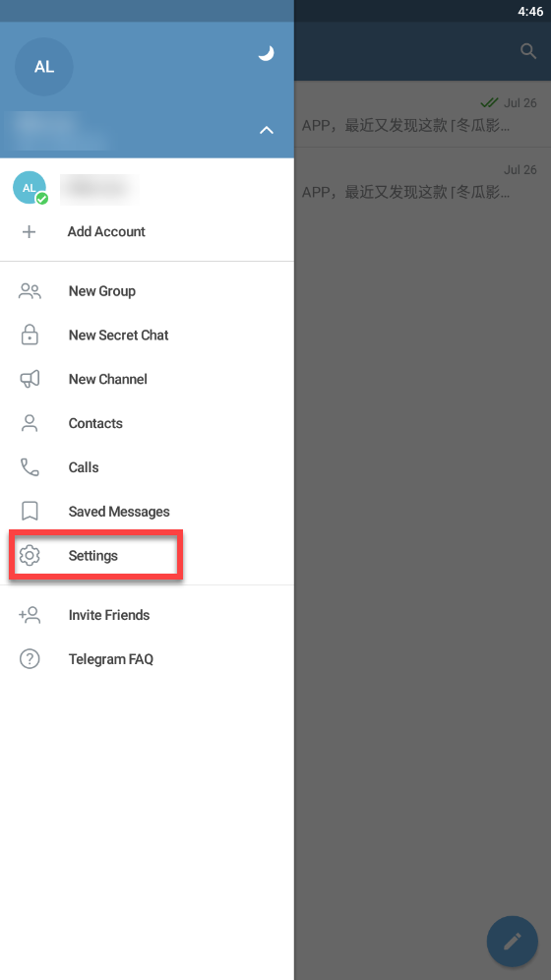The image size is (551, 980).
Task: Click the padlock icon for New Secret Chat
Action: [30, 335]
